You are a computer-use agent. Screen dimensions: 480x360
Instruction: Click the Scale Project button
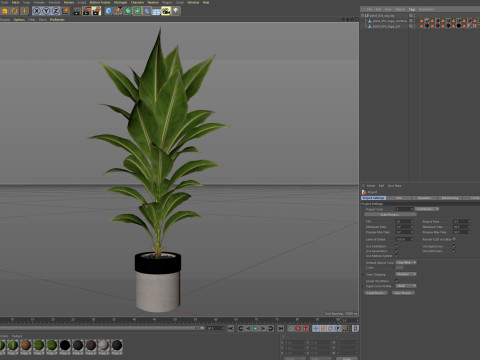pos(390,215)
